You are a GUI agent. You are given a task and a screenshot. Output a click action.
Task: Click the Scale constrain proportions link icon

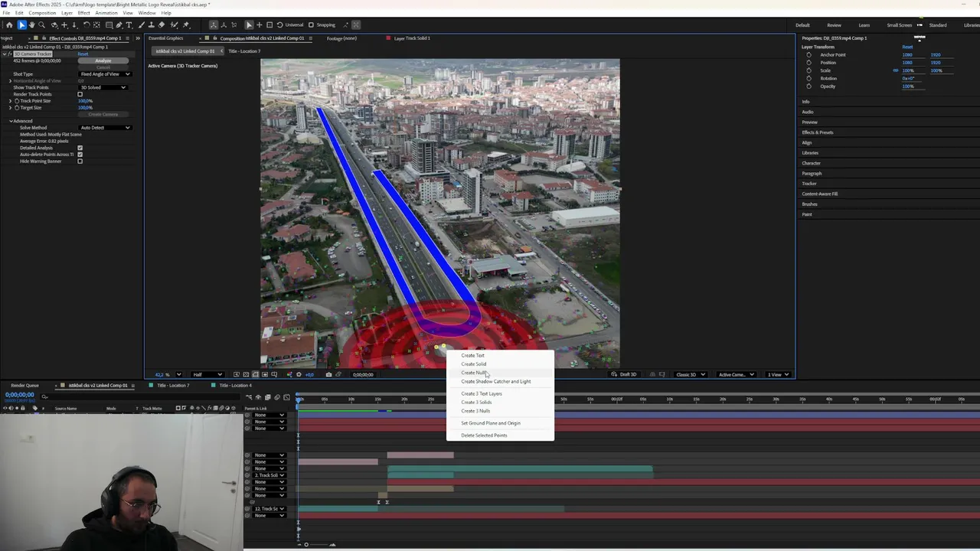pos(896,70)
